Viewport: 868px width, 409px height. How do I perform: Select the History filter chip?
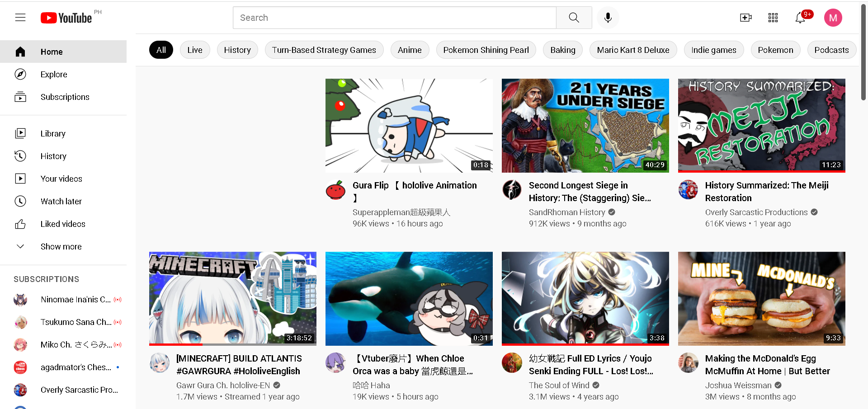click(237, 50)
